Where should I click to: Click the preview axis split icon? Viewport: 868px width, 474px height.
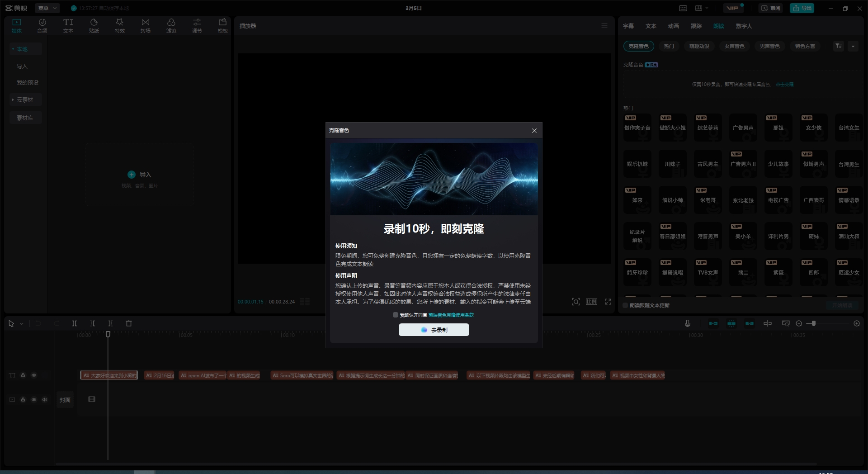[768, 323]
